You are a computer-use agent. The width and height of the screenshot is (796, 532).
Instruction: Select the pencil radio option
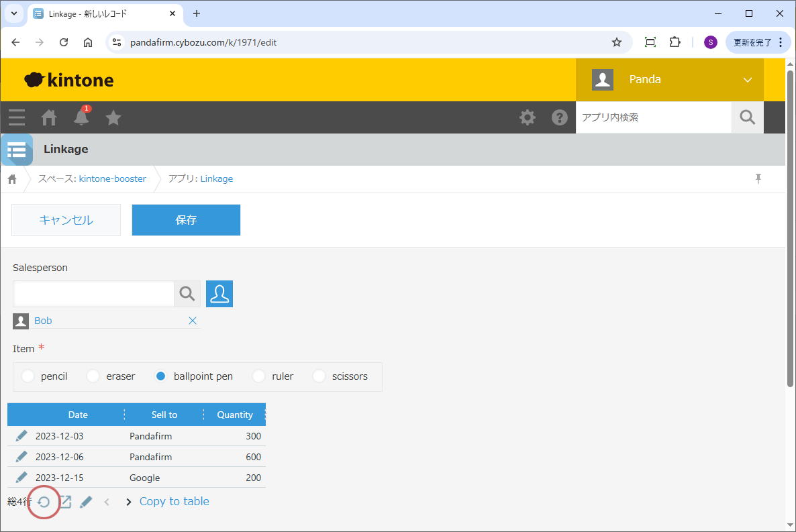pos(28,376)
